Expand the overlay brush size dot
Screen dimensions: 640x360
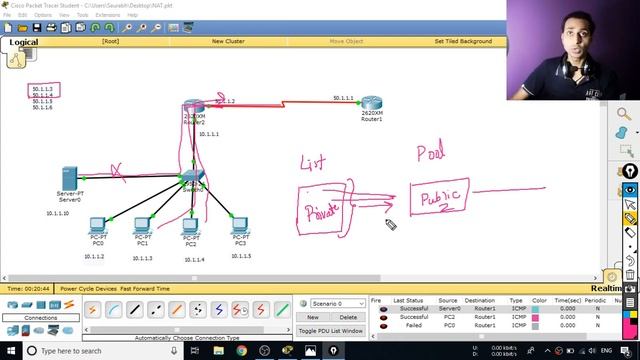coord(631,247)
